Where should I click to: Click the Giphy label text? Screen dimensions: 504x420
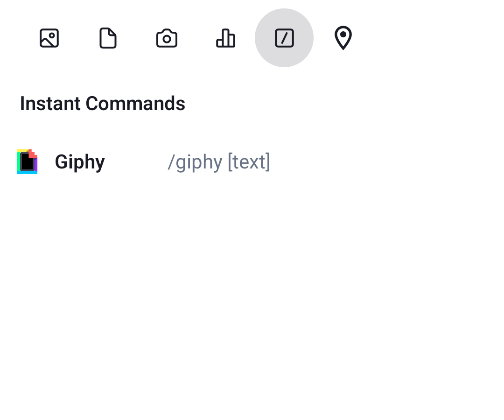point(80,161)
